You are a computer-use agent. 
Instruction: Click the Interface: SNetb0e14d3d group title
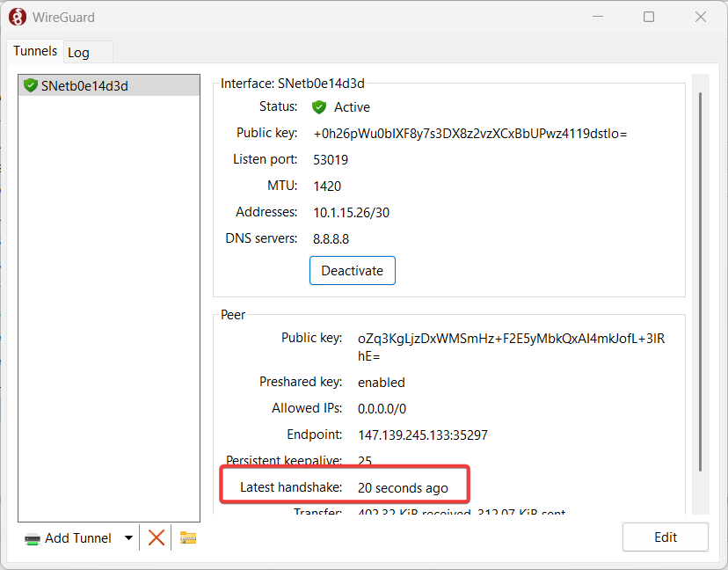coord(293,84)
